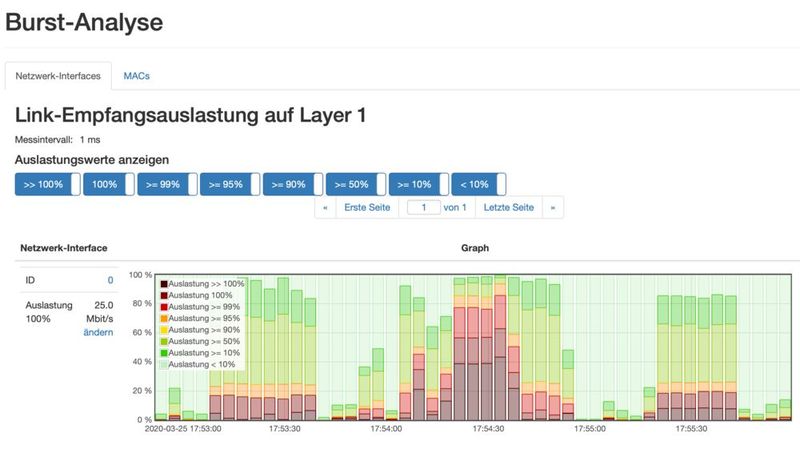Screen dimensions: 800x449
Task: Click the Messintervall 1 ms text
Action: coord(58,139)
